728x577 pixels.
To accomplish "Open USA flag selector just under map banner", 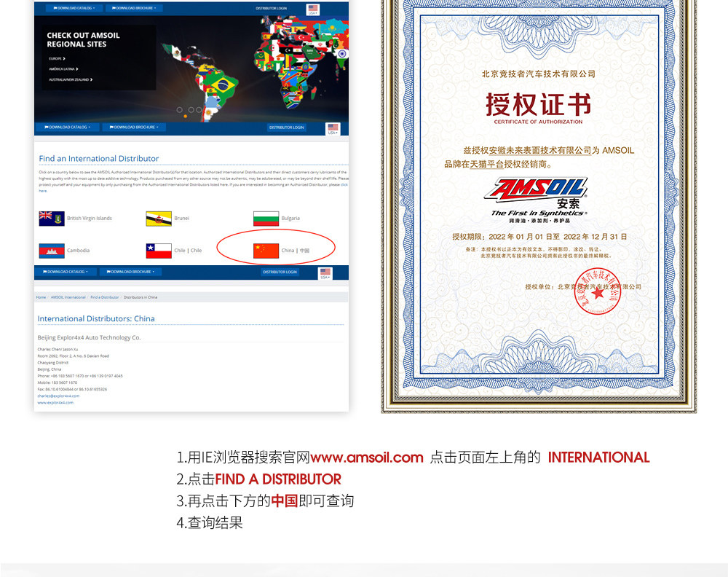I will pyautogui.click(x=333, y=129).
